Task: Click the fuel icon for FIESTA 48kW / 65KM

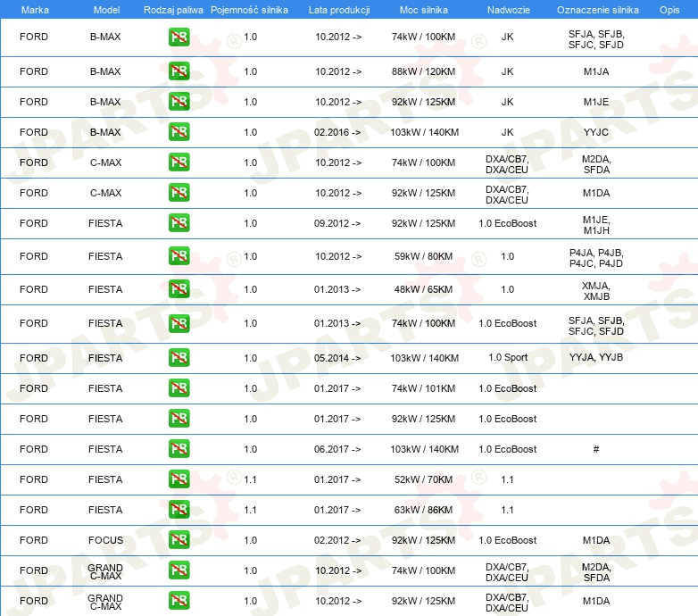Action: coord(179,289)
